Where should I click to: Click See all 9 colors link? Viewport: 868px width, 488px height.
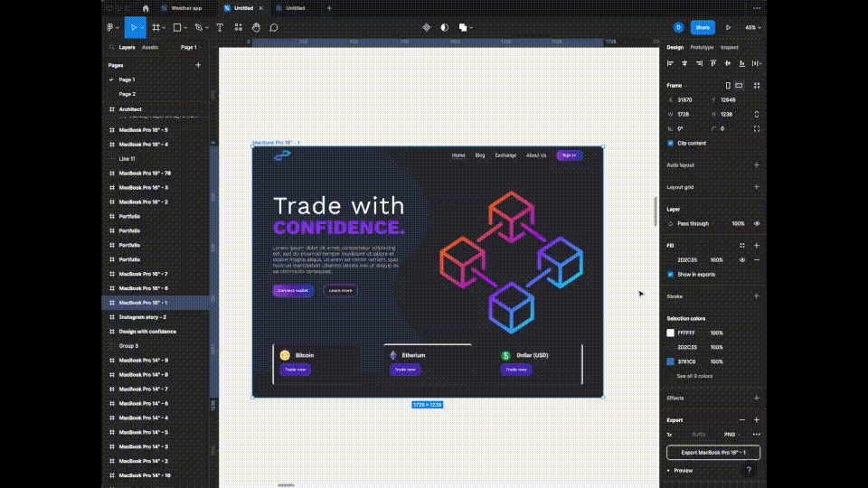[694, 376]
